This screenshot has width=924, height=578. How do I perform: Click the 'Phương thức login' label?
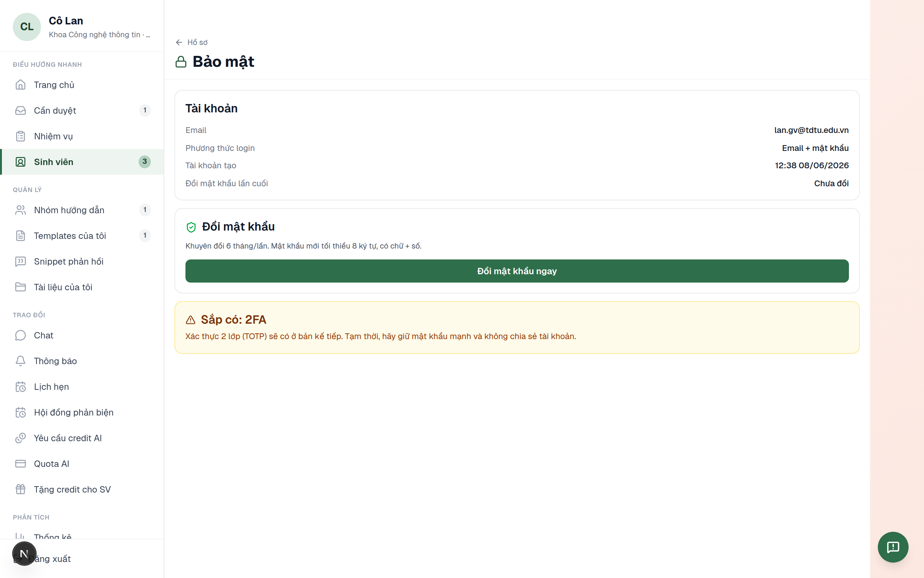pyautogui.click(x=220, y=148)
